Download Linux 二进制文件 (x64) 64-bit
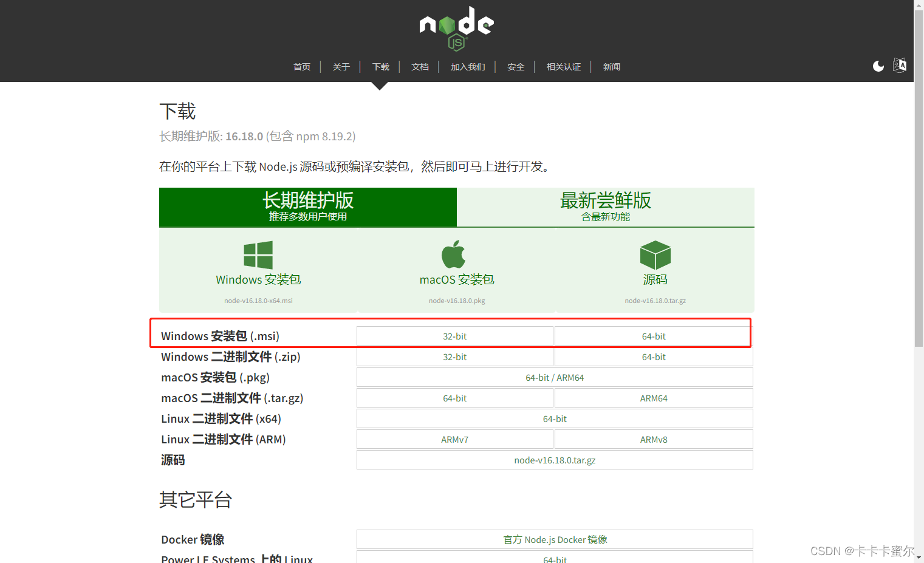This screenshot has width=924, height=563. (555, 419)
